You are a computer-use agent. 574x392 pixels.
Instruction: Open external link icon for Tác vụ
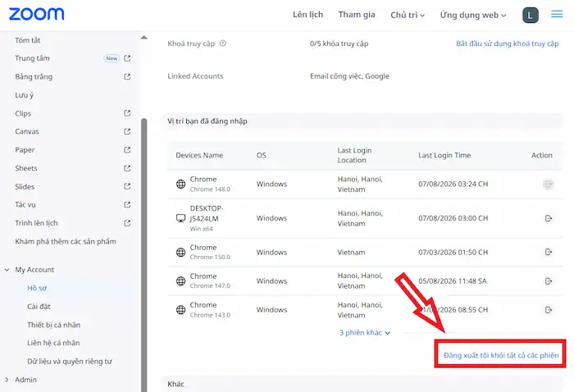127,204
